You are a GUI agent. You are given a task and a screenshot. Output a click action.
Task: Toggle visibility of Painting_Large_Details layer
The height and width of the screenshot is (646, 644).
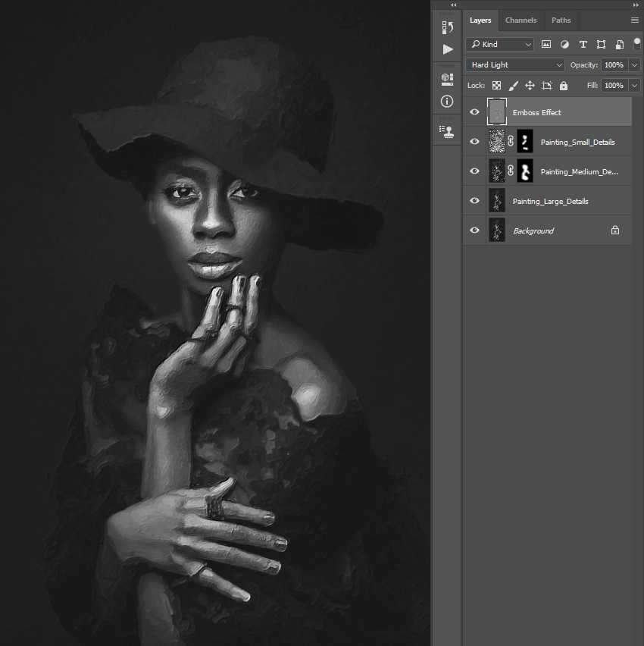point(475,201)
